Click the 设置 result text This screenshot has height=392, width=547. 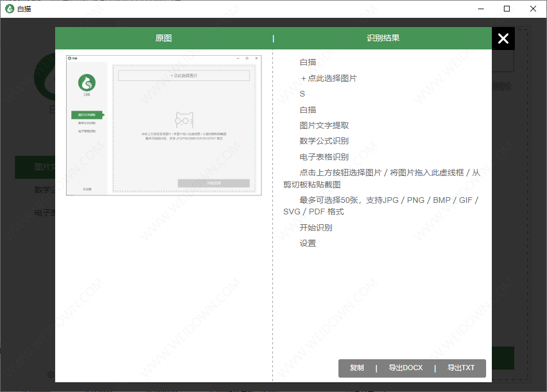point(308,243)
